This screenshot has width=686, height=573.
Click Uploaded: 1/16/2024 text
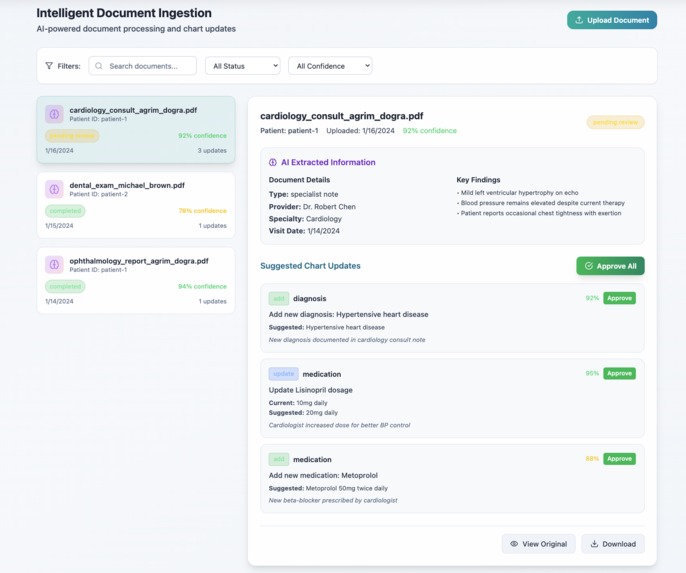point(360,131)
